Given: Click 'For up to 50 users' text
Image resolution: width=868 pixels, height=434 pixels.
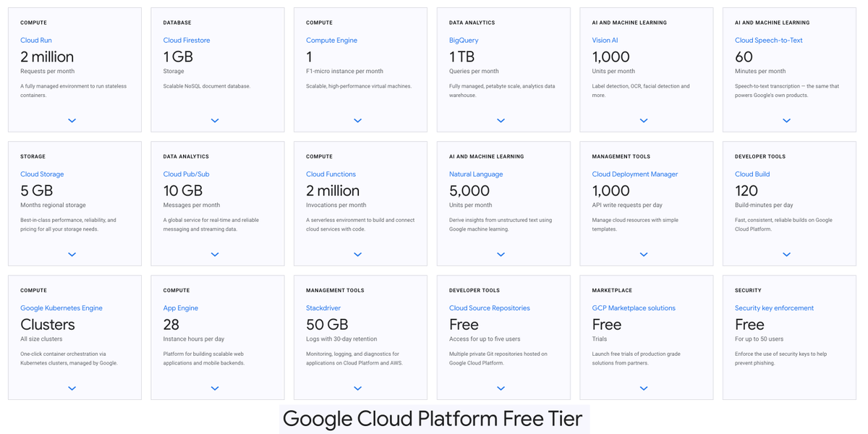Looking at the screenshot, I should (x=760, y=339).
